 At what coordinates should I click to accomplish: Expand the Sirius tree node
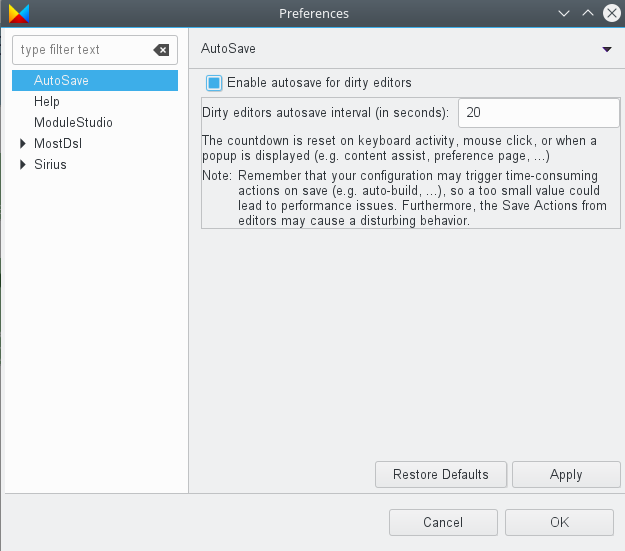coord(23,164)
